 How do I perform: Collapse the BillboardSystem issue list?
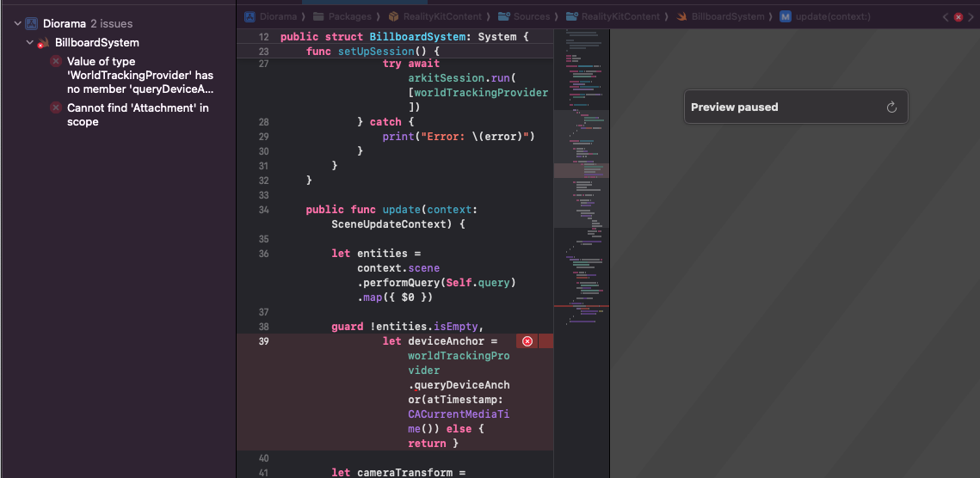[30, 43]
